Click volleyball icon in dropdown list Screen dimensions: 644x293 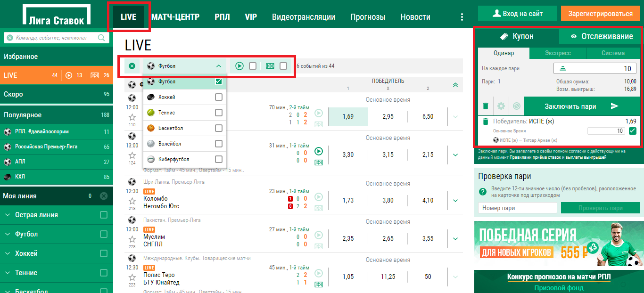(x=151, y=144)
